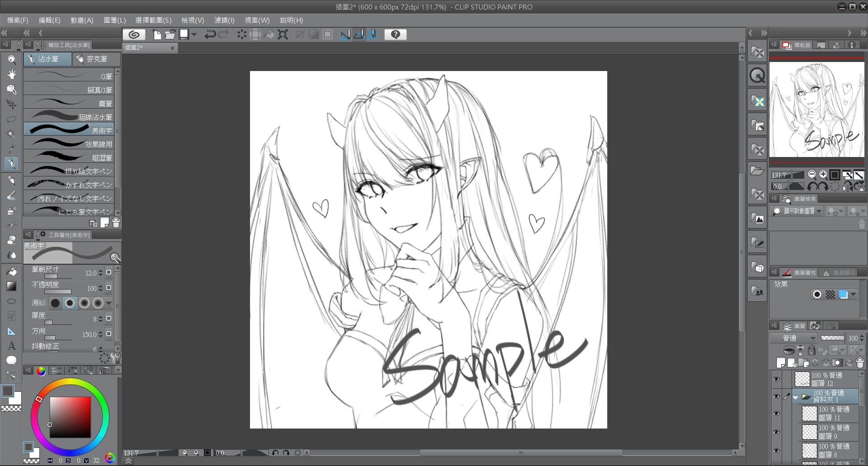Open the 編輯(E) menu
The width and height of the screenshot is (868, 466).
[49, 20]
